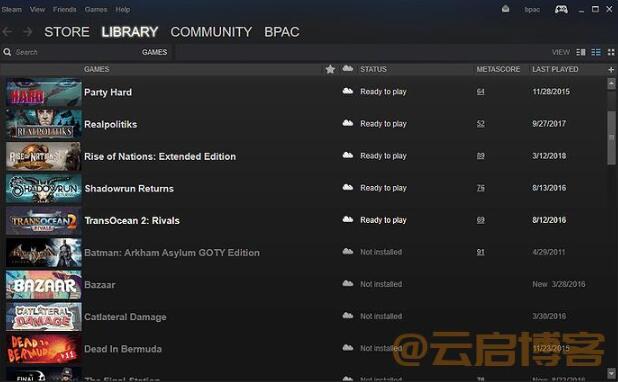Open the inbox notifications envelope icon

[505, 9]
